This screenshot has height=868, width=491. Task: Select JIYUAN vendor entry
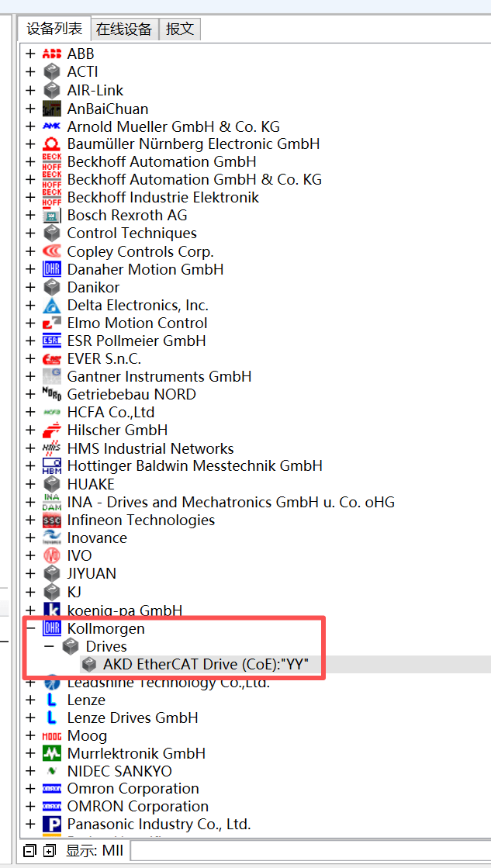[92, 573]
